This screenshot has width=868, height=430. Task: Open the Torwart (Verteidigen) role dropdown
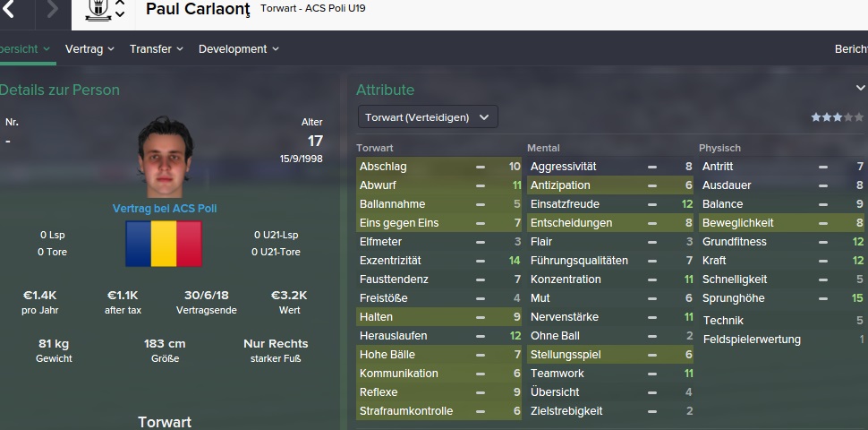(427, 117)
